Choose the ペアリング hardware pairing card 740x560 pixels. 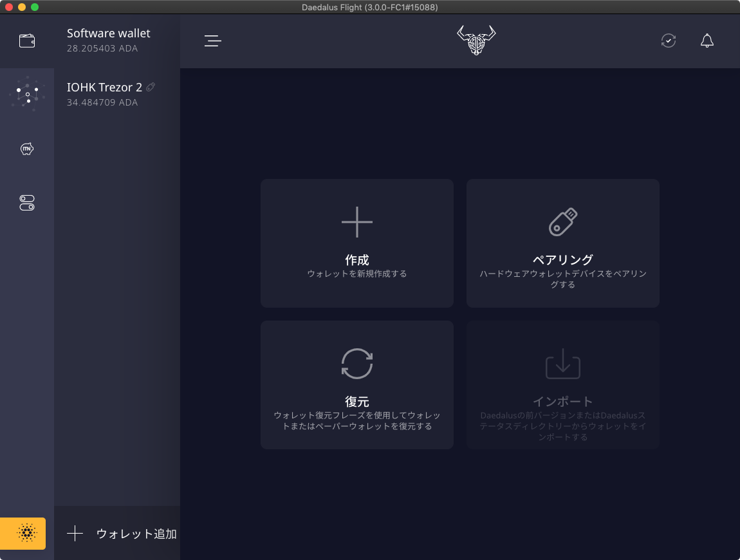pos(562,243)
